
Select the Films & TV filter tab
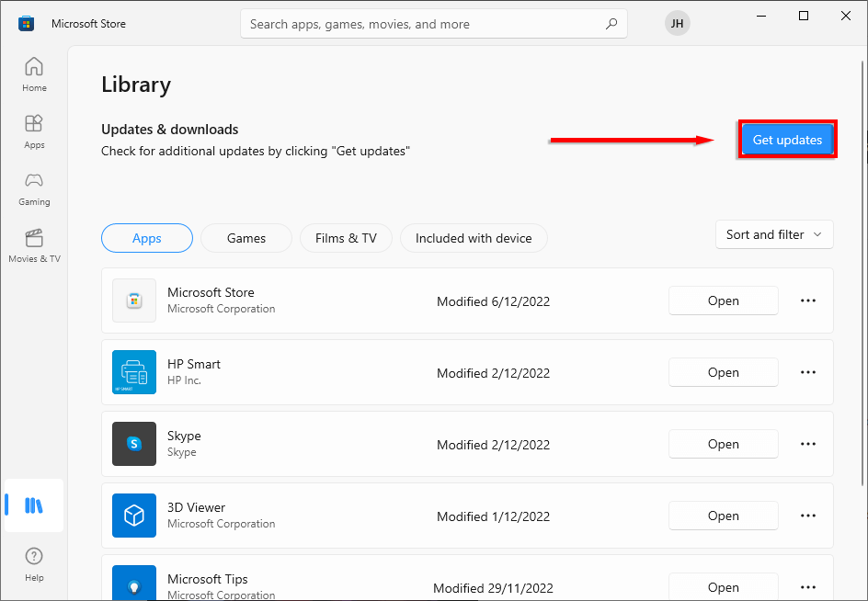tap(346, 238)
